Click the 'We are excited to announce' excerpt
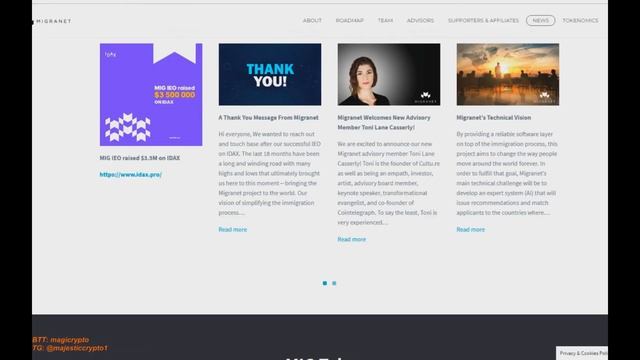 click(x=389, y=183)
